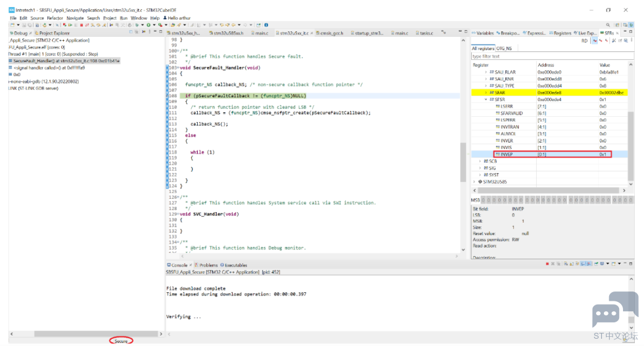
Task: Select the SFARVALID bit field row
Action: pos(549,114)
